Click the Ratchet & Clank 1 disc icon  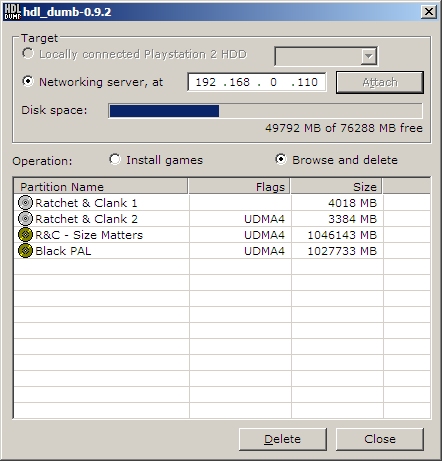point(25,202)
